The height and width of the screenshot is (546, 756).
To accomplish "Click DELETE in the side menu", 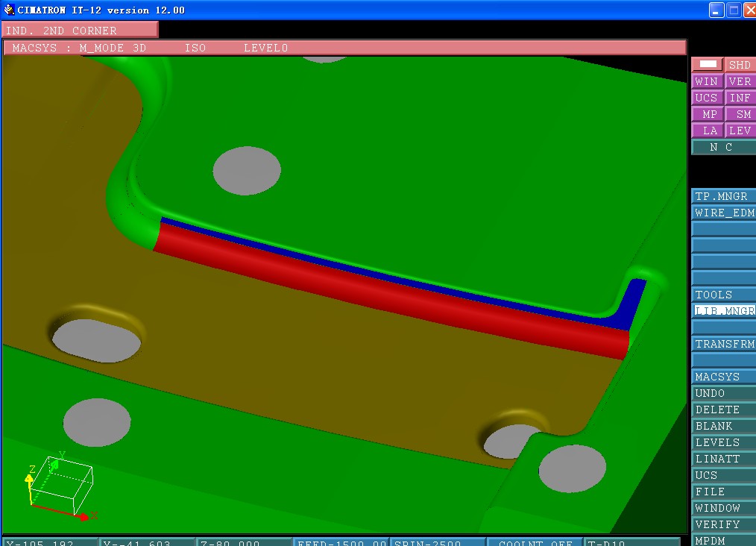I will coord(724,409).
